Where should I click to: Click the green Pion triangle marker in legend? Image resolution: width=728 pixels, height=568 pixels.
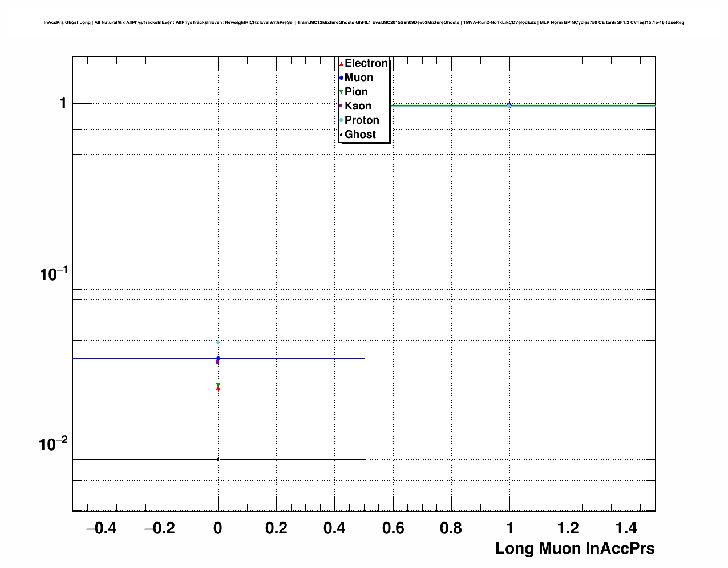click(341, 92)
